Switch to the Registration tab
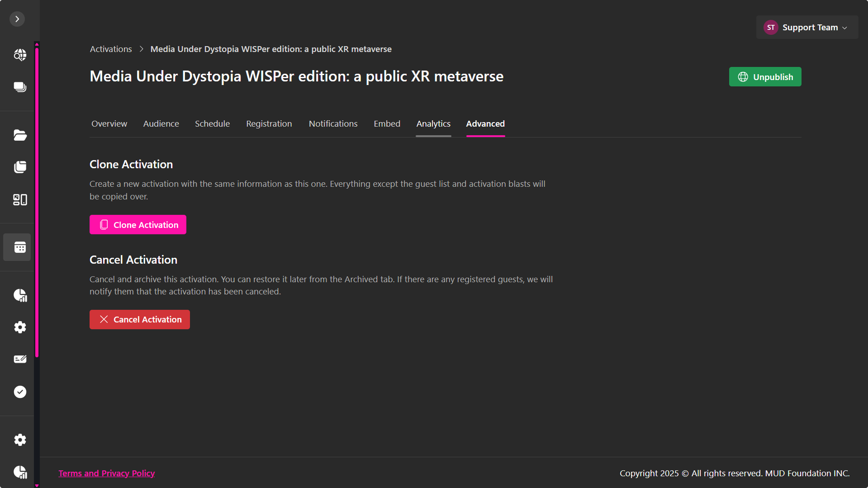The image size is (868, 488). [x=269, y=123]
